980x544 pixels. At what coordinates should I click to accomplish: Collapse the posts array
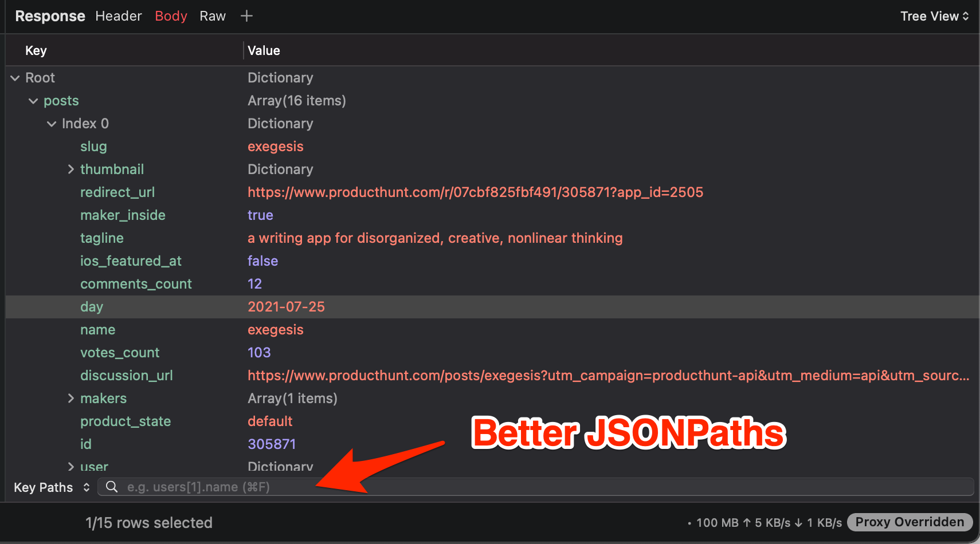(x=33, y=100)
